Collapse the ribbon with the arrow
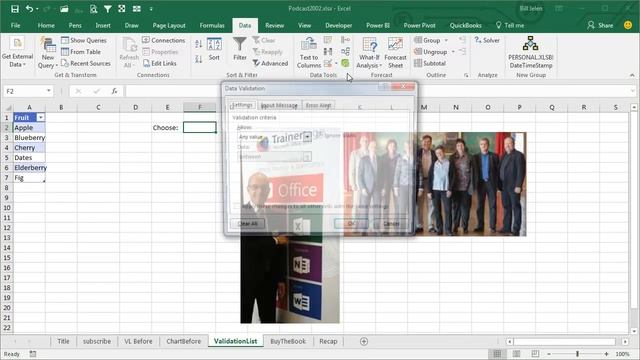 tap(632, 75)
